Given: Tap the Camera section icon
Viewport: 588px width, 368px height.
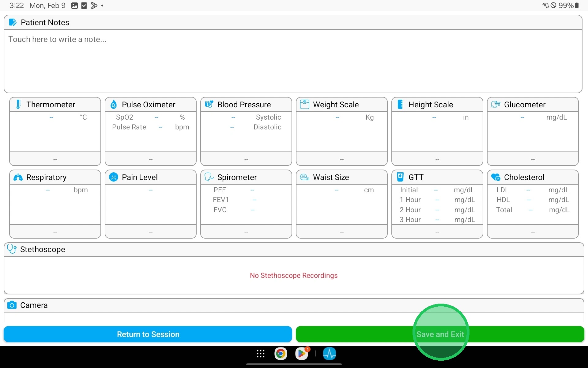Looking at the screenshot, I should point(12,305).
